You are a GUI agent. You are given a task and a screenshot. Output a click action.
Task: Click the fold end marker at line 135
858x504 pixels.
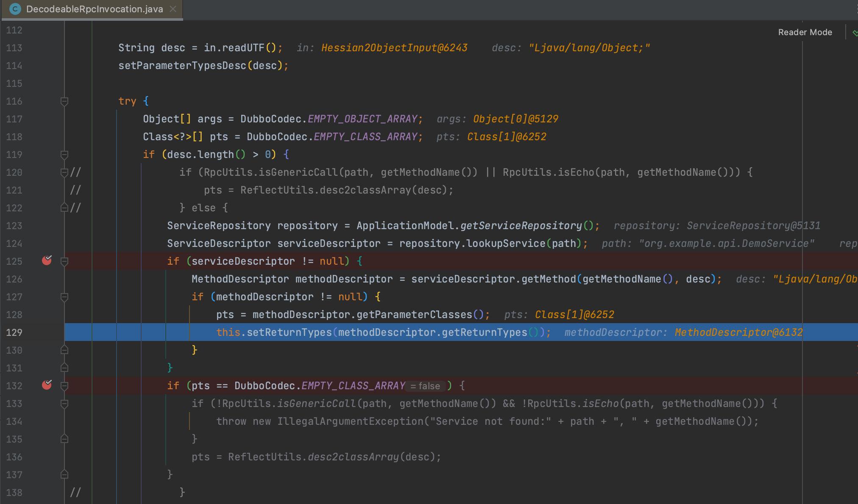click(64, 439)
